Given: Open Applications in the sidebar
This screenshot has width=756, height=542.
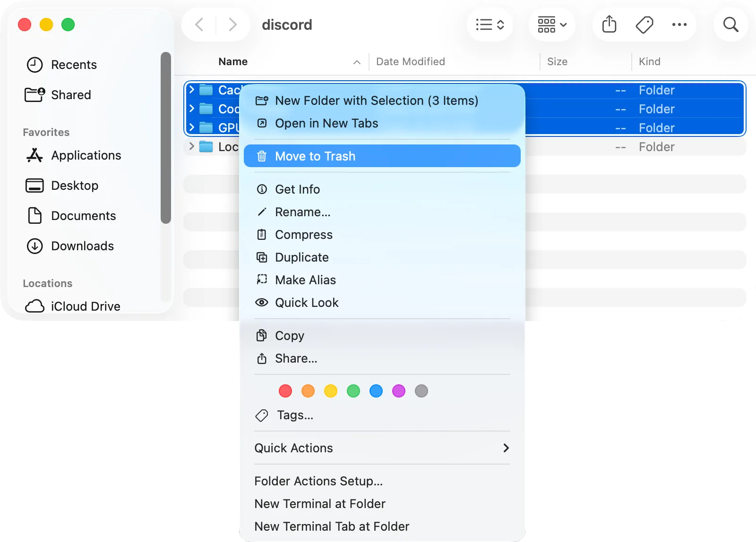Looking at the screenshot, I should [74, 155].
